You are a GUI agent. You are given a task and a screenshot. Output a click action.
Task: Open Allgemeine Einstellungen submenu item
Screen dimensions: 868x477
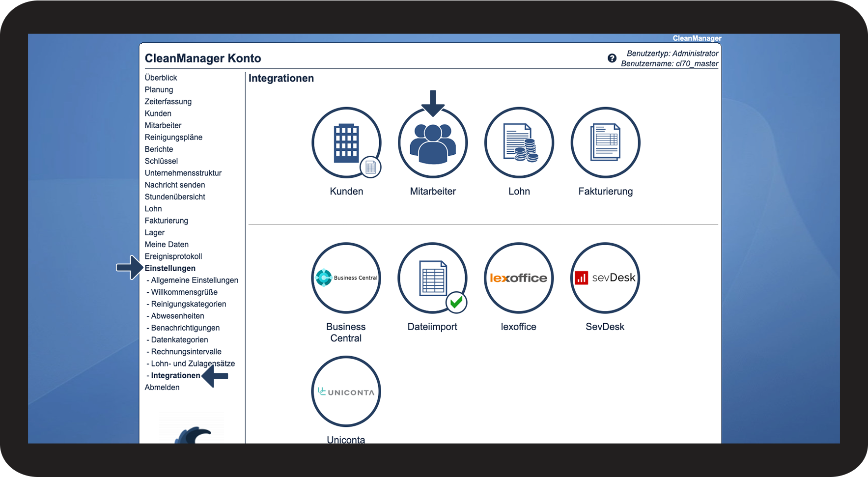195,280
